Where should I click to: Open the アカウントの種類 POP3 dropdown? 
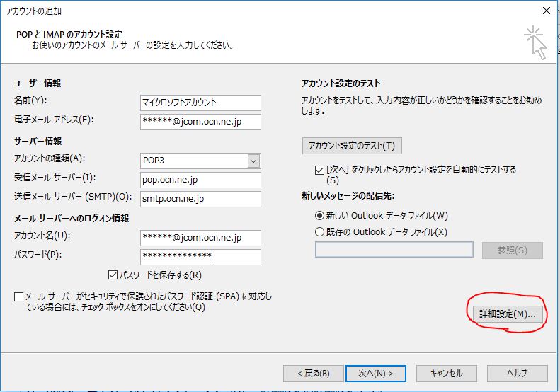click(x=253, y=161)
